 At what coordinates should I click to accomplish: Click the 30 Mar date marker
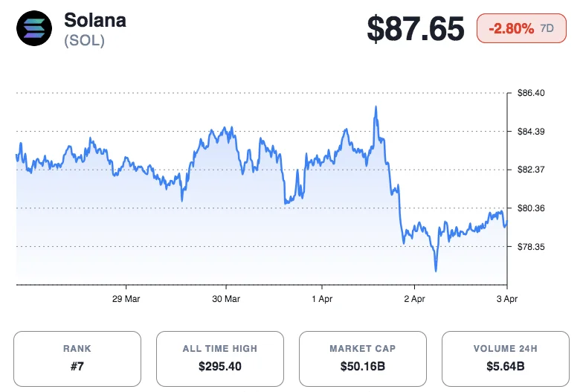(x=226, y=298)
